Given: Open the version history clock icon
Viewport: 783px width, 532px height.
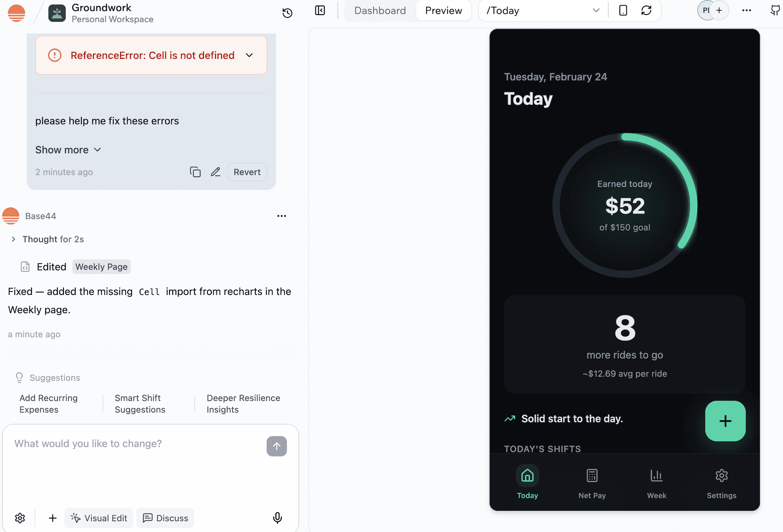Looking at the screenshot, I should point(287,13).
